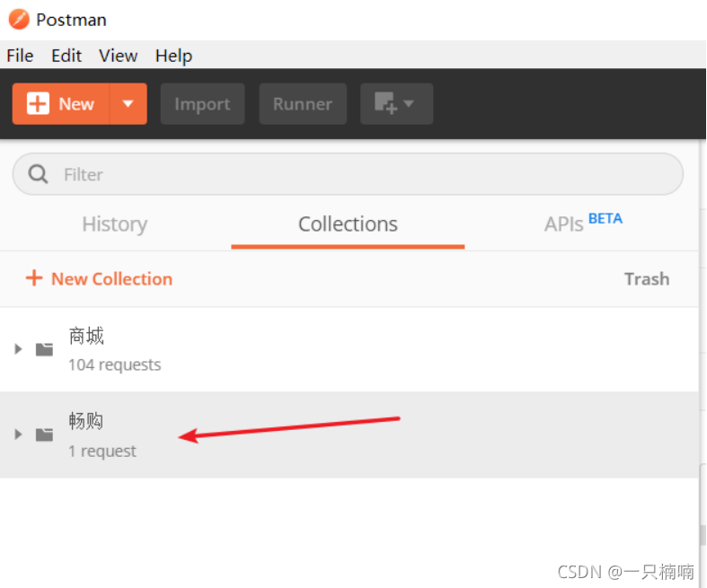Expand the 商城 collection
707x588 pixels.
pos(18,348)
